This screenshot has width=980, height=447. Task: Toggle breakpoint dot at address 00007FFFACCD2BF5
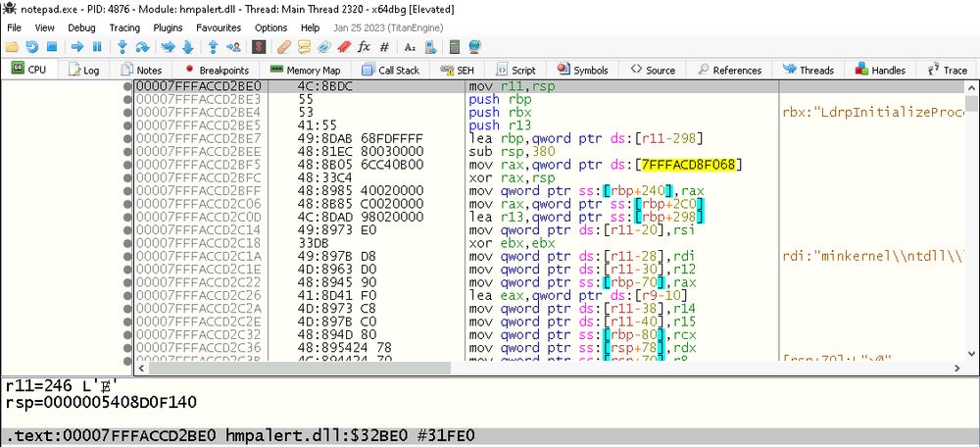click(x=128, y=165)
